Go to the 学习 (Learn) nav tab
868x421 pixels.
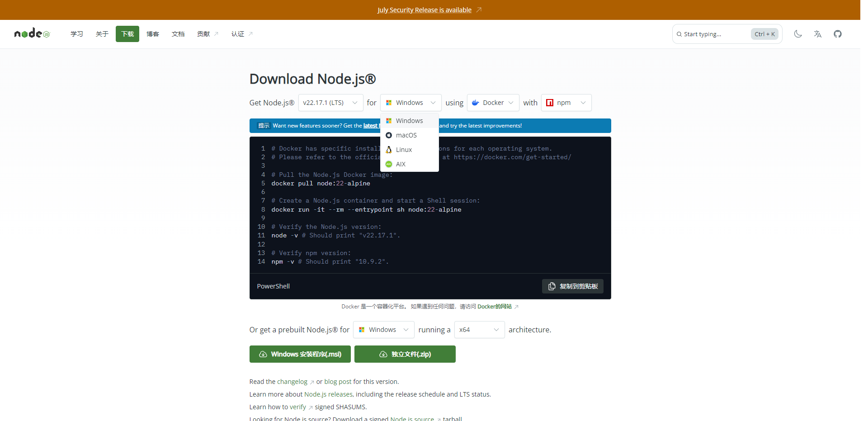point(77,34)
